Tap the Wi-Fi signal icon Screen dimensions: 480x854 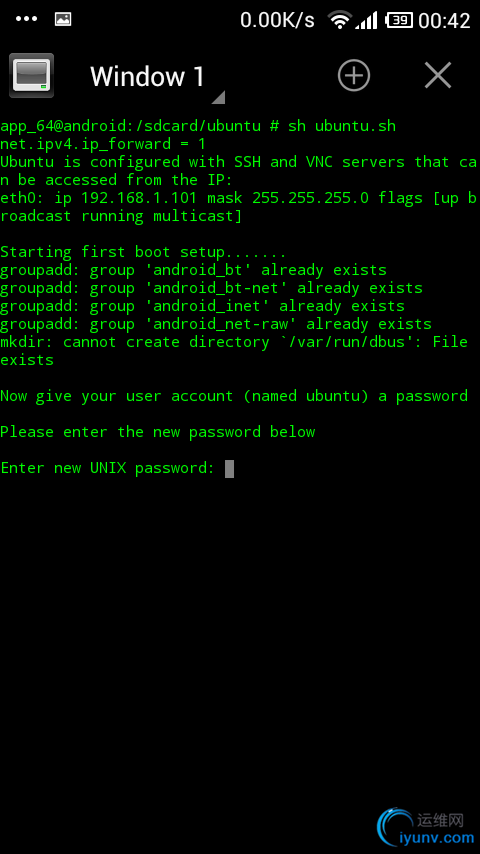pyautogui.click(x=339, y=20)
